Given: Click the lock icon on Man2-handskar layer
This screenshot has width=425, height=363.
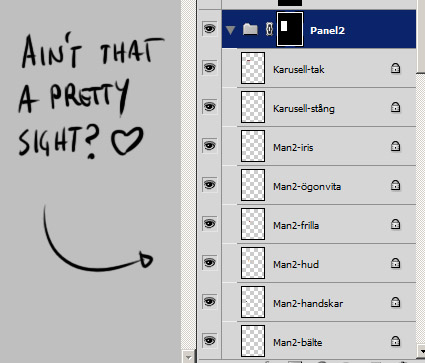Looking at the screenshot, I should click(x=395, y=303).
